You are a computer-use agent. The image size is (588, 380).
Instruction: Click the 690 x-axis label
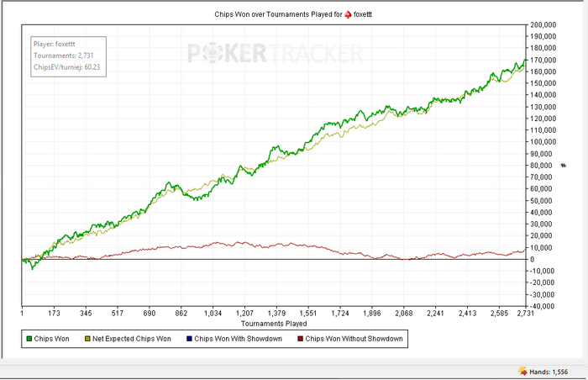(150, 313)
